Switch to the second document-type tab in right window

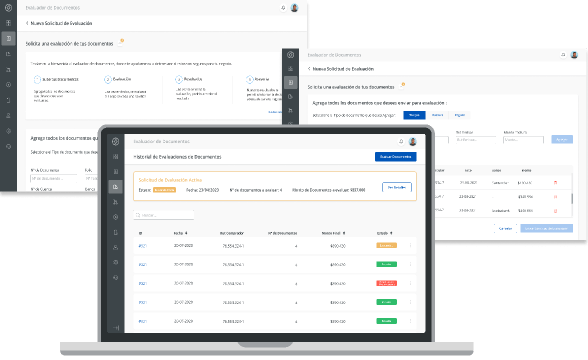pyautogui.click(x=437, y=115)
